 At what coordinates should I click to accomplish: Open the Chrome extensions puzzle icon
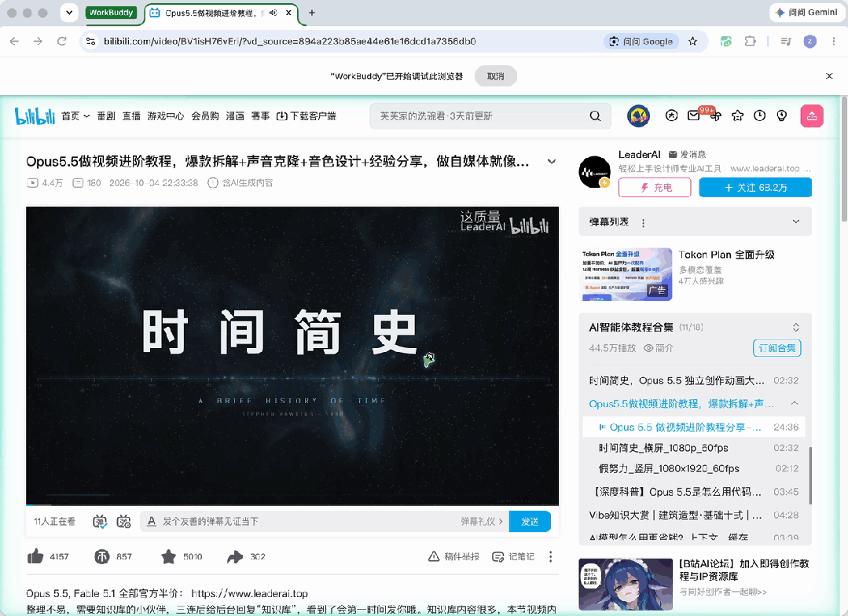pos(750,41)
